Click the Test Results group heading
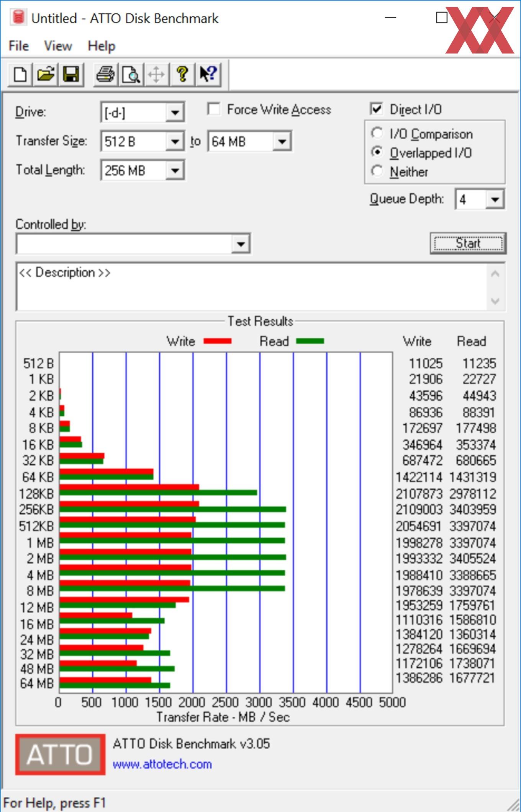The image size is (521, 812). (260, 321)
